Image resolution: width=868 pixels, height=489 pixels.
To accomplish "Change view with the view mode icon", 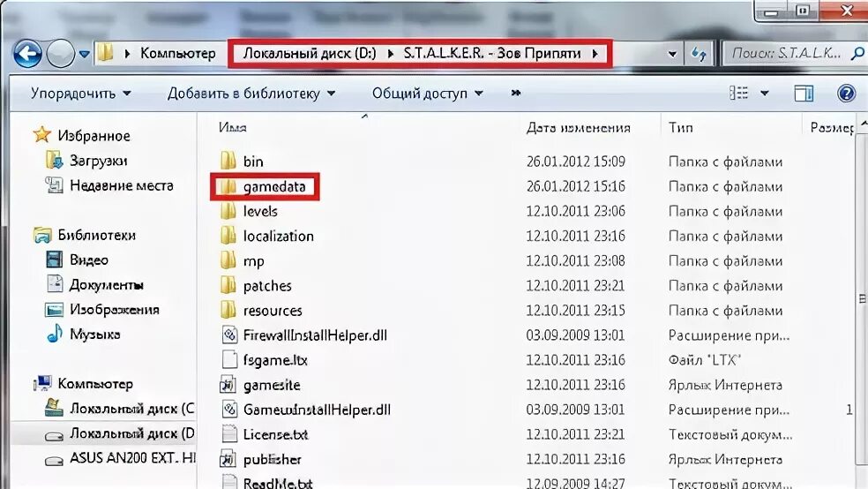I will 738,93.
